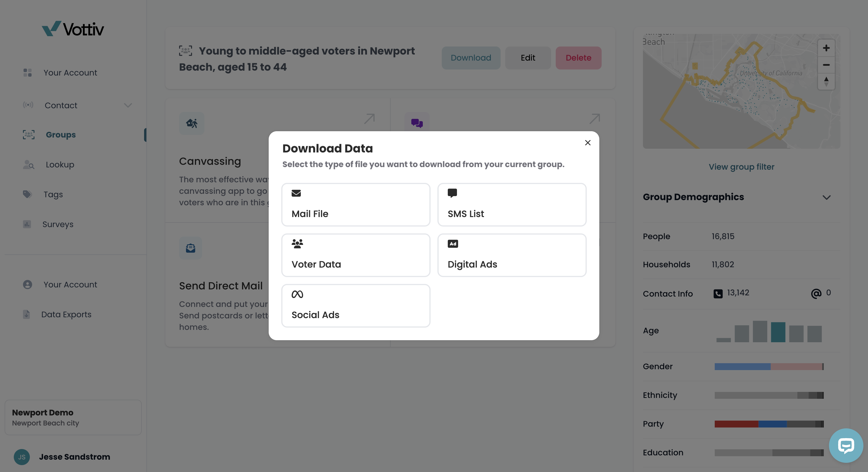This screenshot has width=868, height=472.
Task: Collapse the Group Demographics section
Action: click(827, 197)
